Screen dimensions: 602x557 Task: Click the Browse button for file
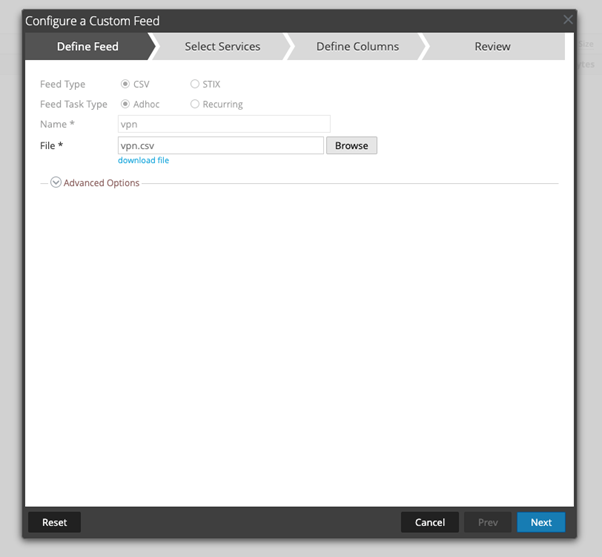click(x=351, y=145)
